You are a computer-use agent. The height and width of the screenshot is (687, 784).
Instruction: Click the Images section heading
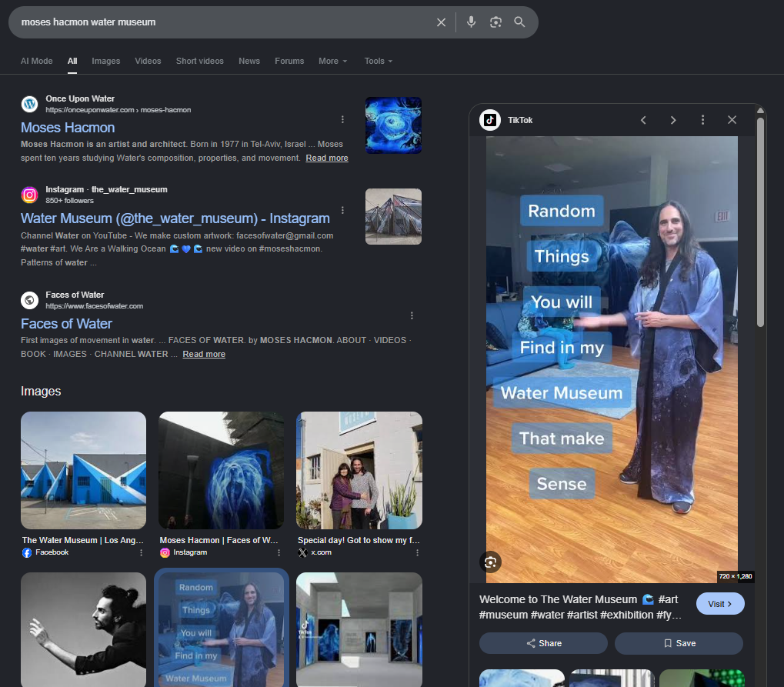click(x=41, y=391)
